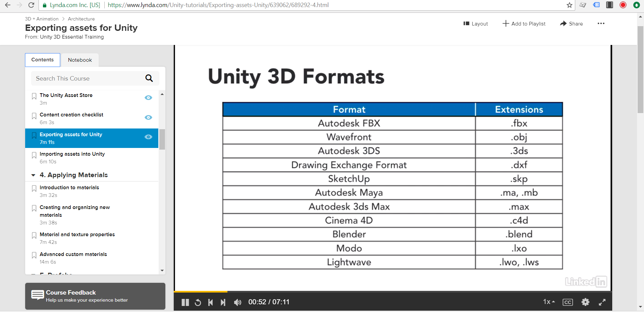Click the browser forward arrow

click(x=19, y=5)
